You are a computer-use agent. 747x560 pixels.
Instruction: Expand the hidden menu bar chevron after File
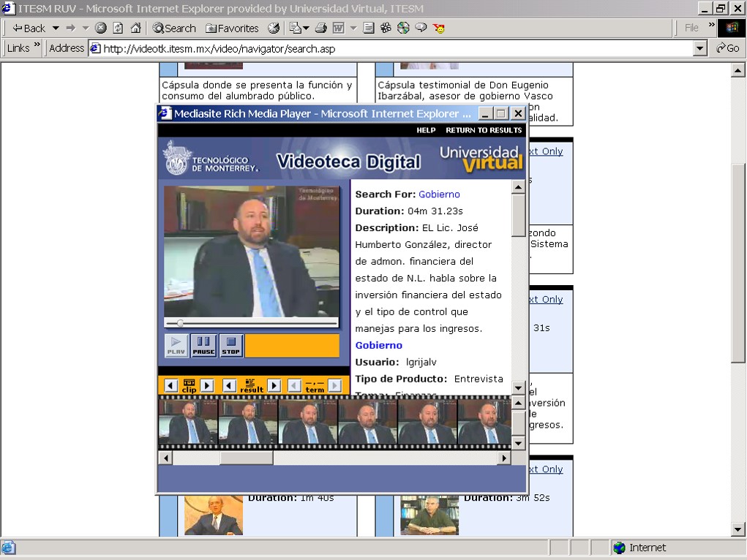[x=712, y=24]
